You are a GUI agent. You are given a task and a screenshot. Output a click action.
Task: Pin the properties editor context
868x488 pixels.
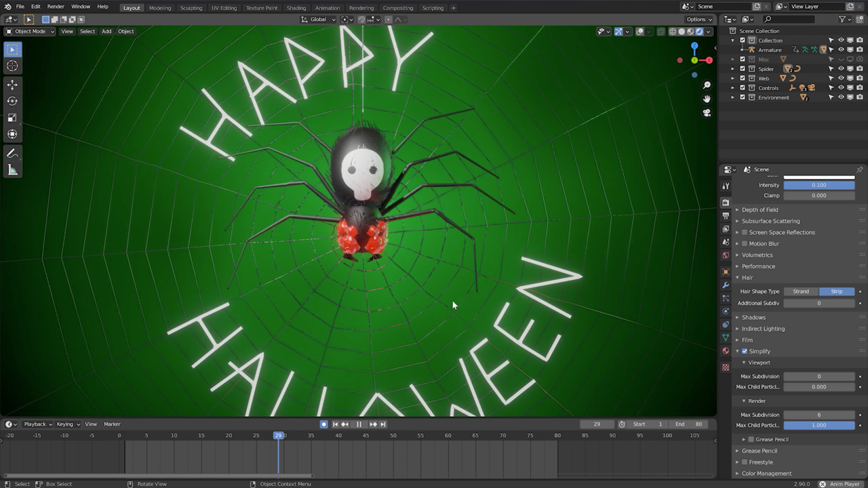[x=859, y=169]
